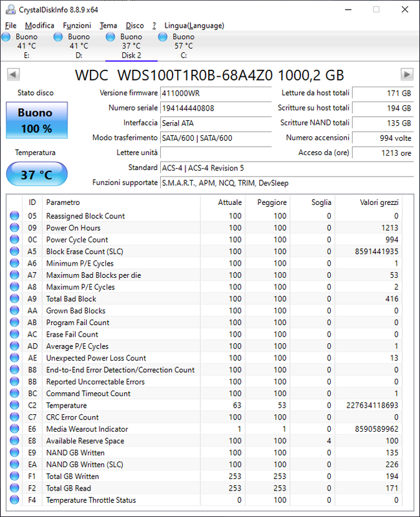The height and width of the screenshot is (517, 420).
Task: Click the Interfaccia field Serial ATA
Action: pos(216,123)
